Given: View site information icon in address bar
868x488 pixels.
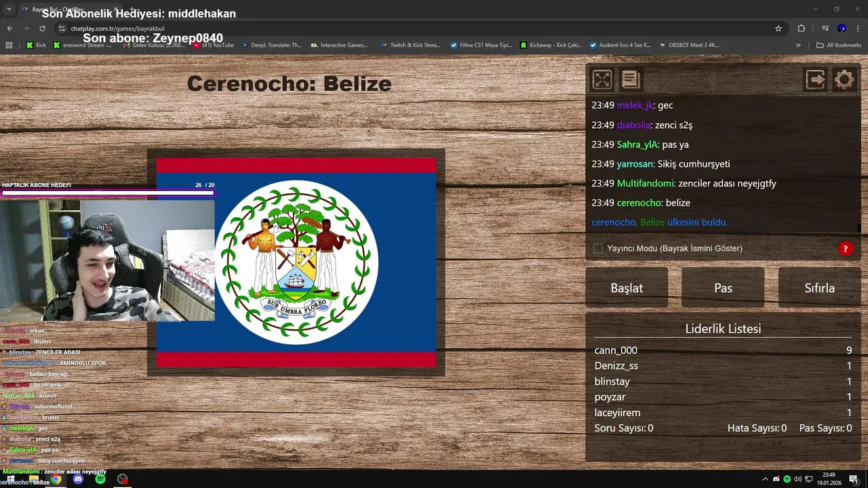Looking at the screenshot, I should pos(62,28).
